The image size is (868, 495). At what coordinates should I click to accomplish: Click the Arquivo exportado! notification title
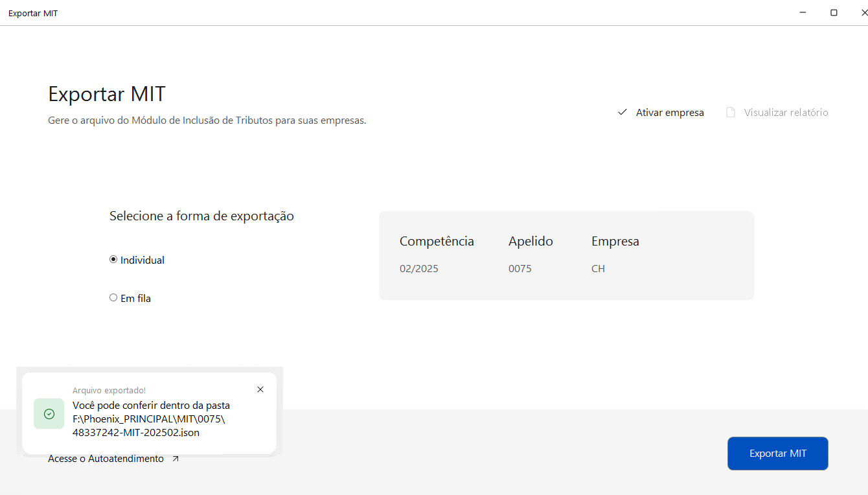point(109,390)
